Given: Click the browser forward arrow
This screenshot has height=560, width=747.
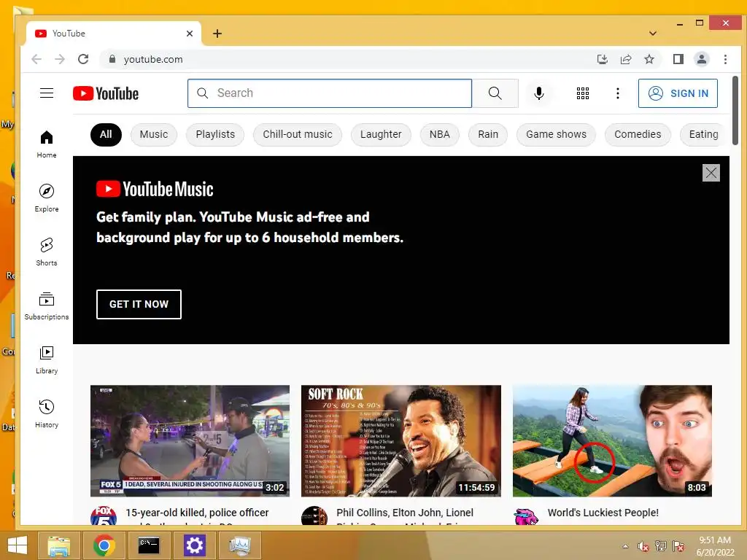Looking at the screenshot, I should pyautogui.click(x=60, y=59).
